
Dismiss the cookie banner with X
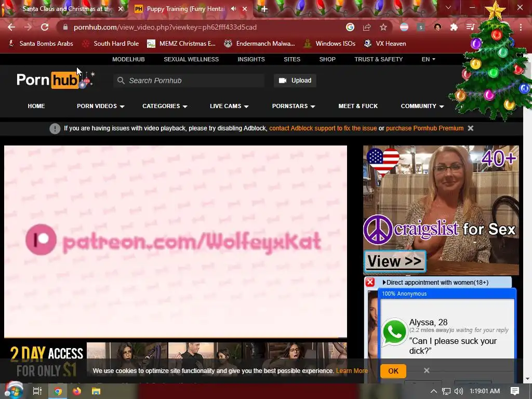[427, 370]
